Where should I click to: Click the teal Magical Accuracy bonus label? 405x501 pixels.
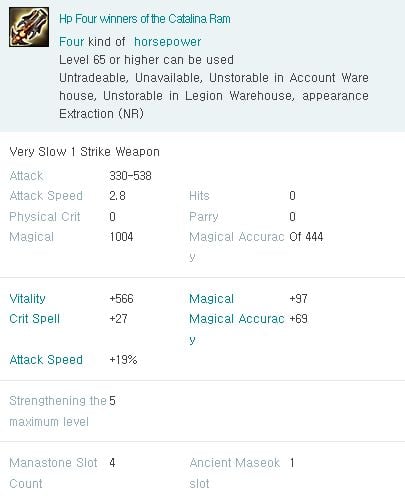pos(237,329)
